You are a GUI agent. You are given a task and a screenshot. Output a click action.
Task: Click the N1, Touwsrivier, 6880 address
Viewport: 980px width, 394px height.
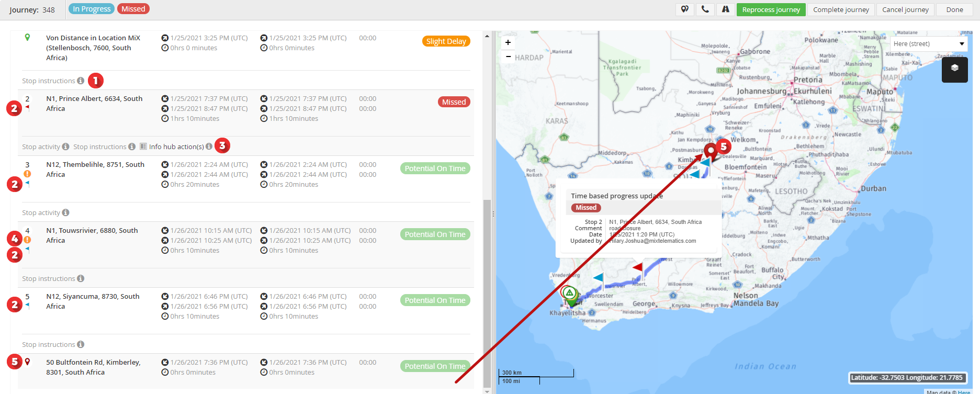(92, 235)
